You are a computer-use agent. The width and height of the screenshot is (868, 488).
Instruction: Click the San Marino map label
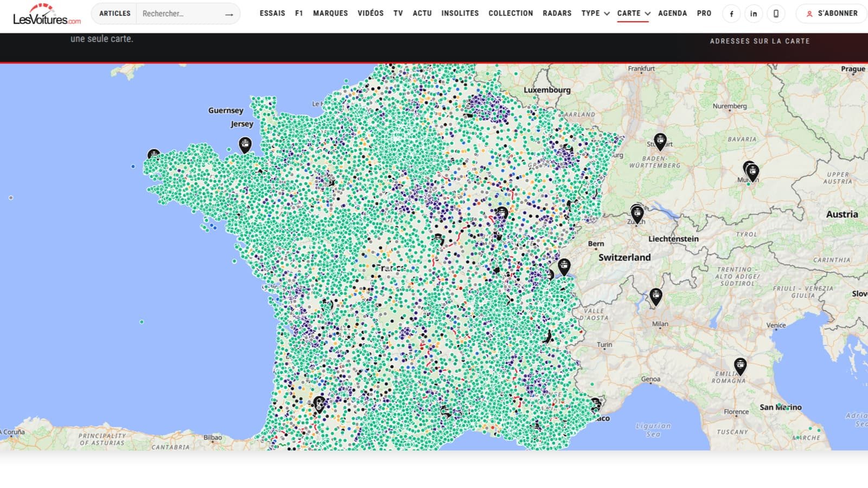(x=780, y=407)
